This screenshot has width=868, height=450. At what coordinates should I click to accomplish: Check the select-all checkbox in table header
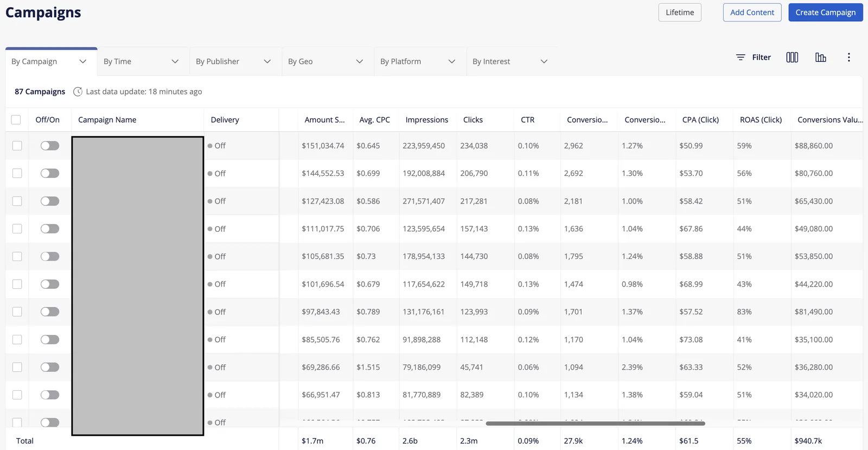16,120
